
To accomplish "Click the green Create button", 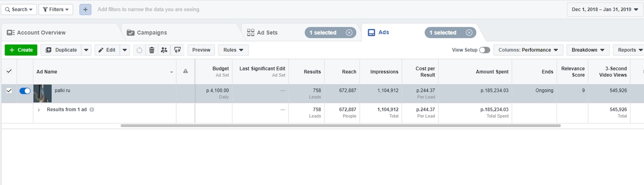I will tap(21, 50).
